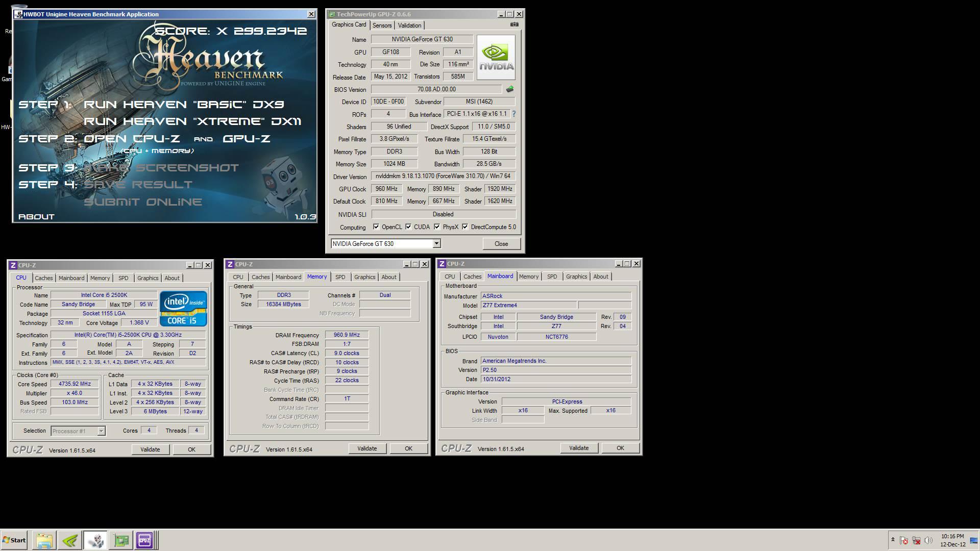Viewport: 980px width, 551px height.
Task: Click the mainboard Model field Z77 Extreme4
Action: click(x=529, y=305)
